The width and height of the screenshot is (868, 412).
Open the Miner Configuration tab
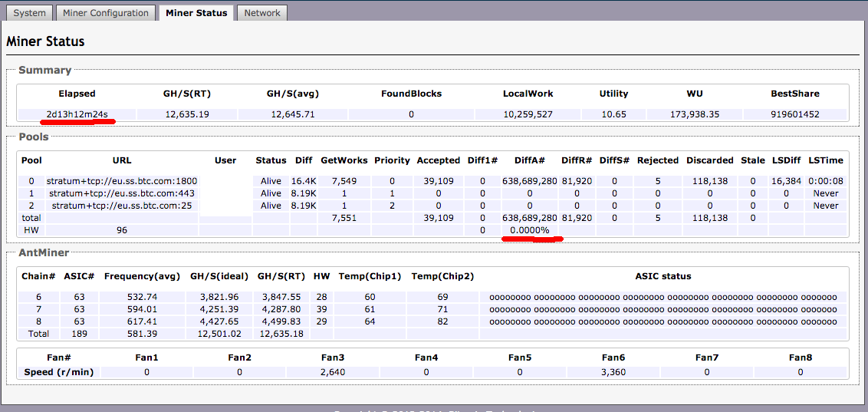point(106,12)
